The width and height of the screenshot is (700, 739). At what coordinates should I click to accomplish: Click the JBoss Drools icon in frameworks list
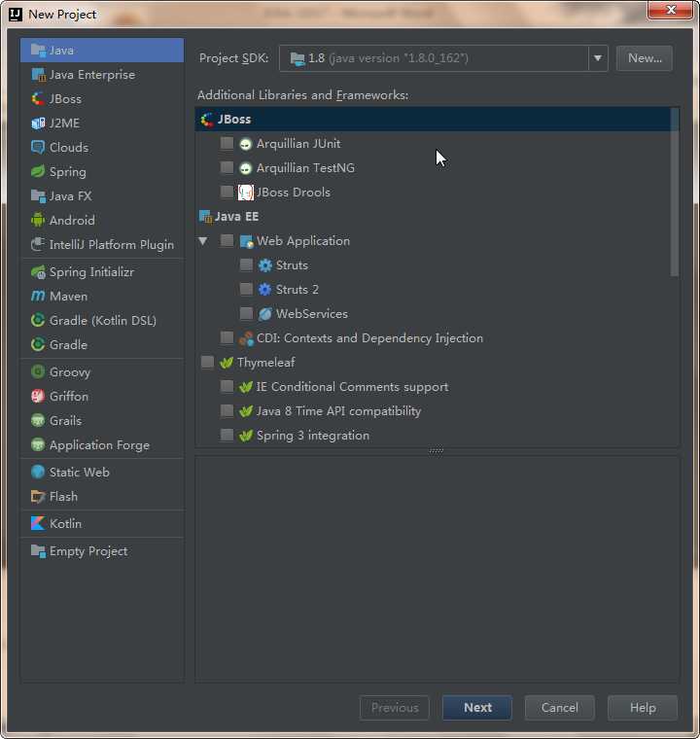[x=246, y=193]
